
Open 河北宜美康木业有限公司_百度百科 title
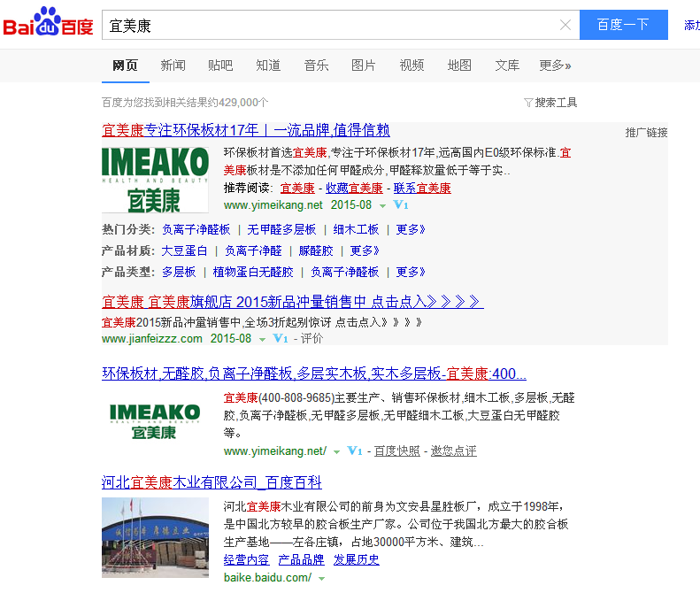pos(212,482)
